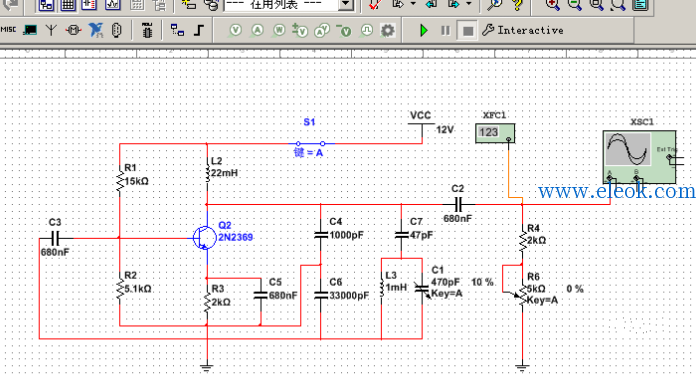696x378 pixels.
Task: Open the yellow question mark help
Action: pos(517,5)
